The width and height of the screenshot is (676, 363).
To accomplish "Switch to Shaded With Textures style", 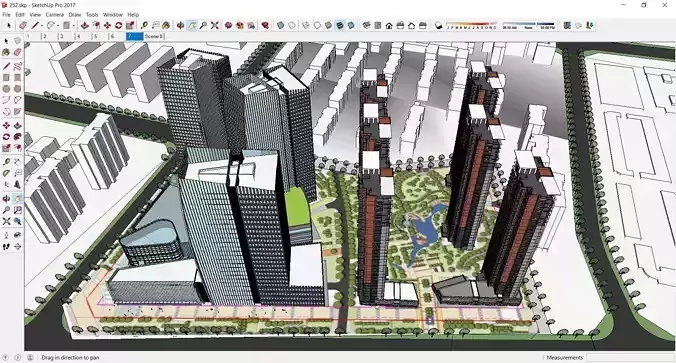I will [x=340, y=25].
